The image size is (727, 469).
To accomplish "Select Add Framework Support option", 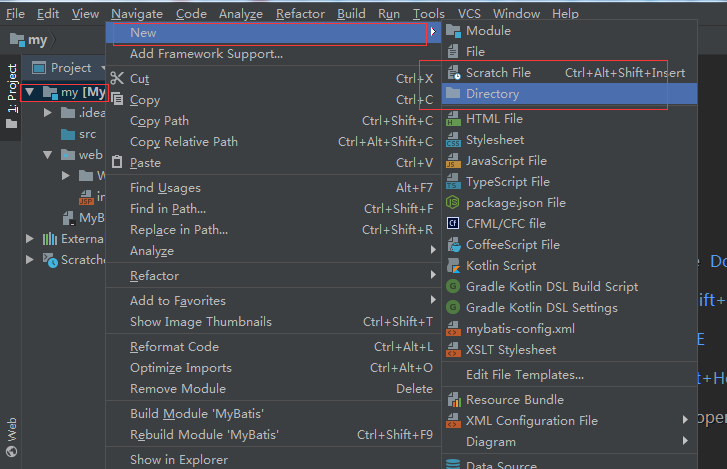I will pos(206,54).
